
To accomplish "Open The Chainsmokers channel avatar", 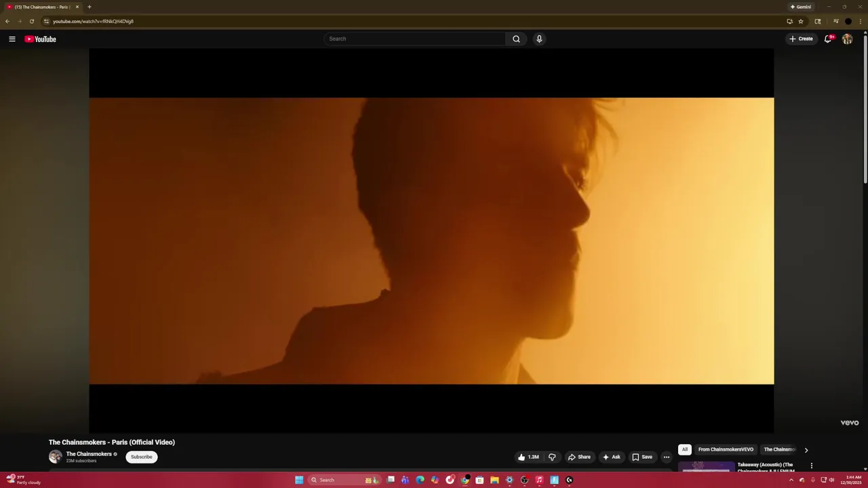I will (x=56, y=457).
